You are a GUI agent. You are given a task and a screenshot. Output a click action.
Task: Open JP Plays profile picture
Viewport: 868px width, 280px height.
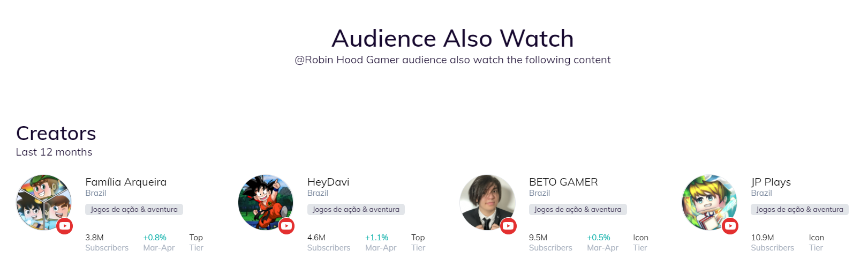click(x=707, y=201)
